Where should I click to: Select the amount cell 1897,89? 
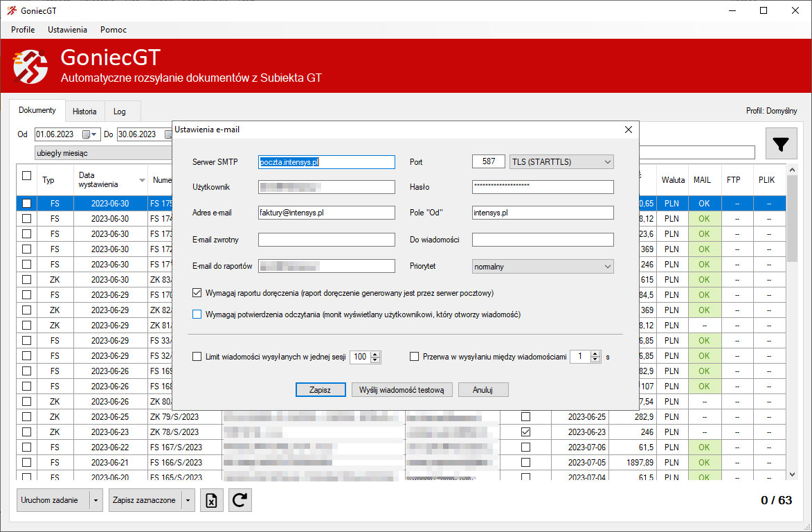(x=632, y=462)
